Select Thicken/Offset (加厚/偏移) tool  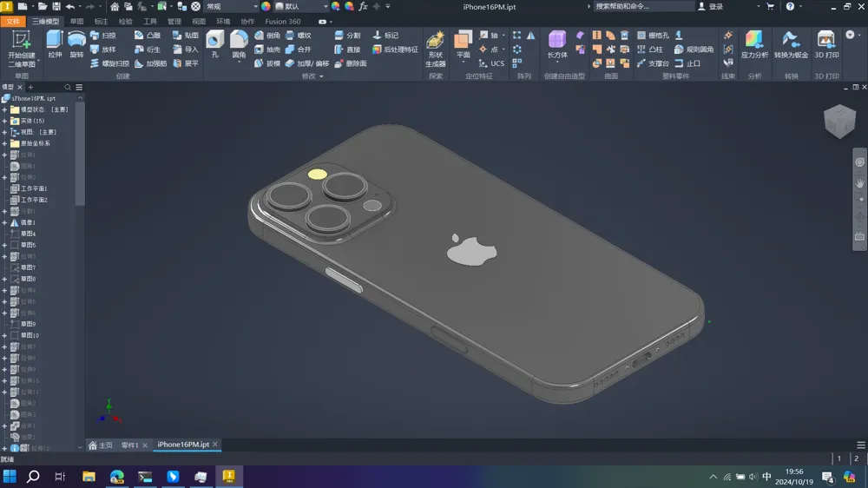tap(307, 63)
